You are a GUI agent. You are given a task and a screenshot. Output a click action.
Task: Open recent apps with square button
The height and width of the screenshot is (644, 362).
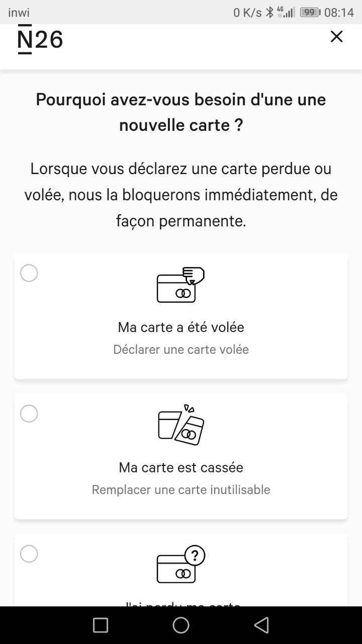coord(101,625)
